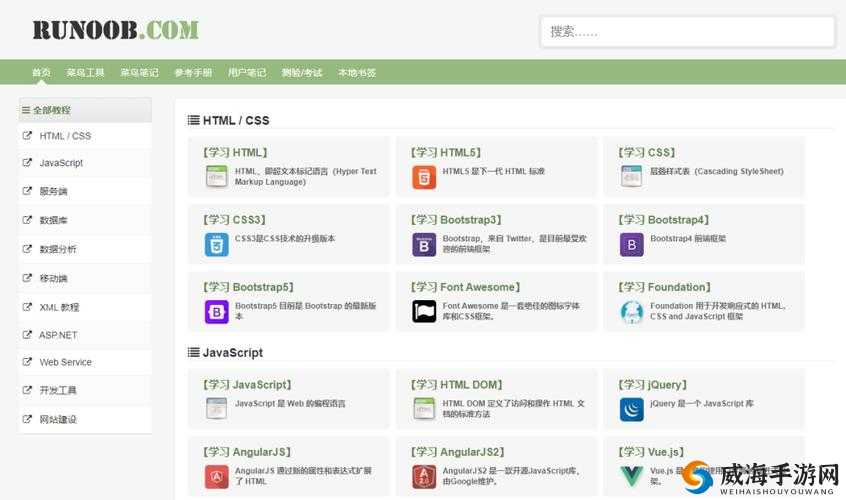Viewport: 846px width, 500px height.
Task: Open the 【学习 AngularJS2】 title link
Action: pos(458,452)
